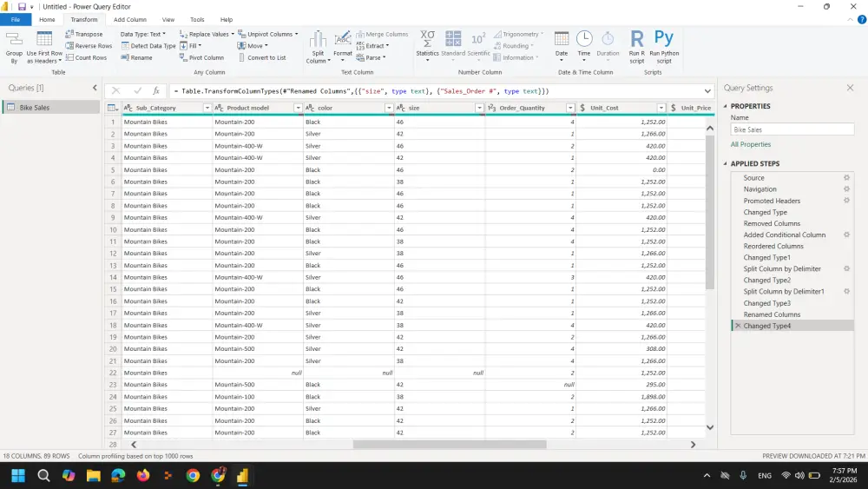
Task: Click Reverse Rows in the ribbon
Action: pos(89,46)
